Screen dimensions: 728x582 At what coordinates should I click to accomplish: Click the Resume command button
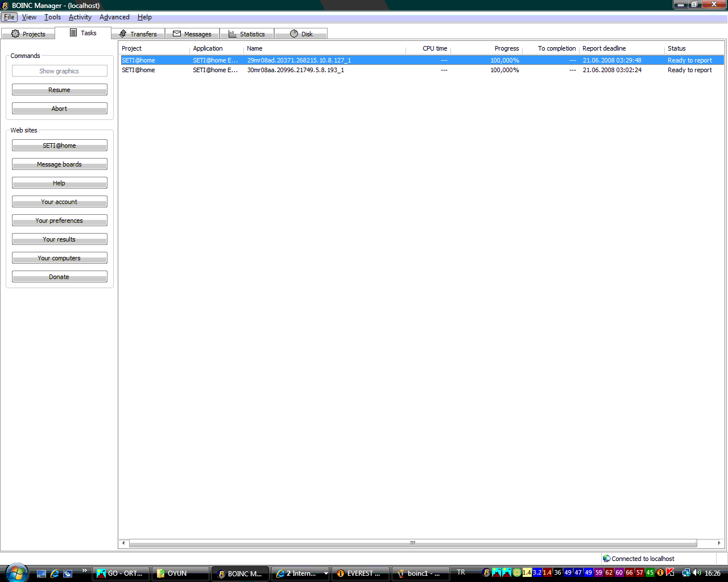point(59,90)
